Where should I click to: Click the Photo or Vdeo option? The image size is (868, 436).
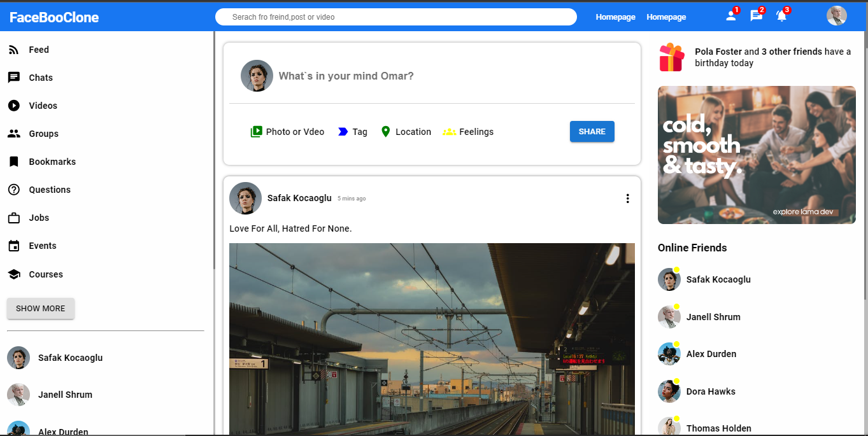[x=288, y=132]
